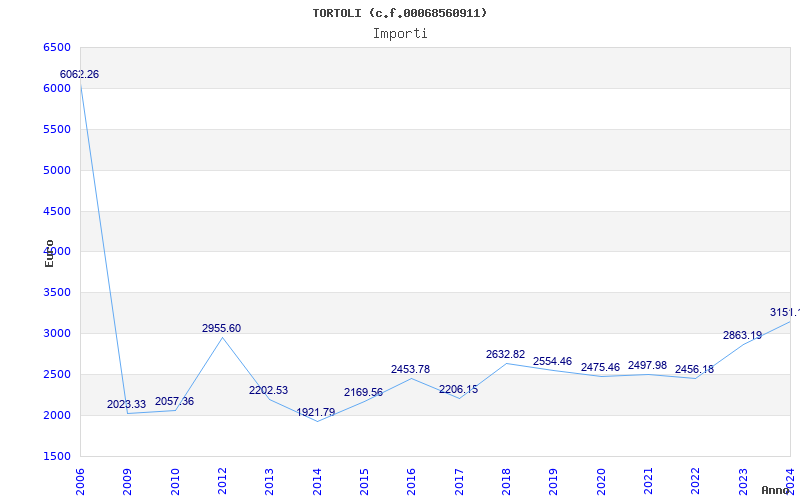Select the 2057.36 data label
This screenshot has height=500, width=800.
tap(174, 402)
